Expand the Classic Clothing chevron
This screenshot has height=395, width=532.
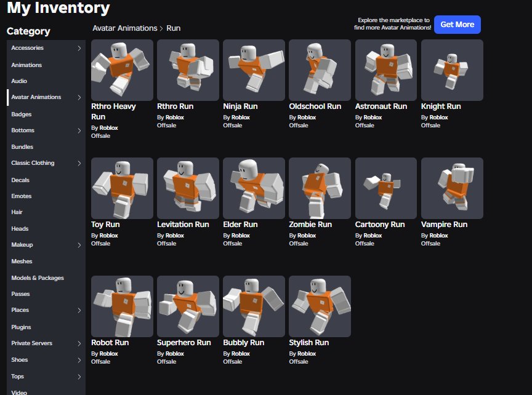(x=79, y=163)
